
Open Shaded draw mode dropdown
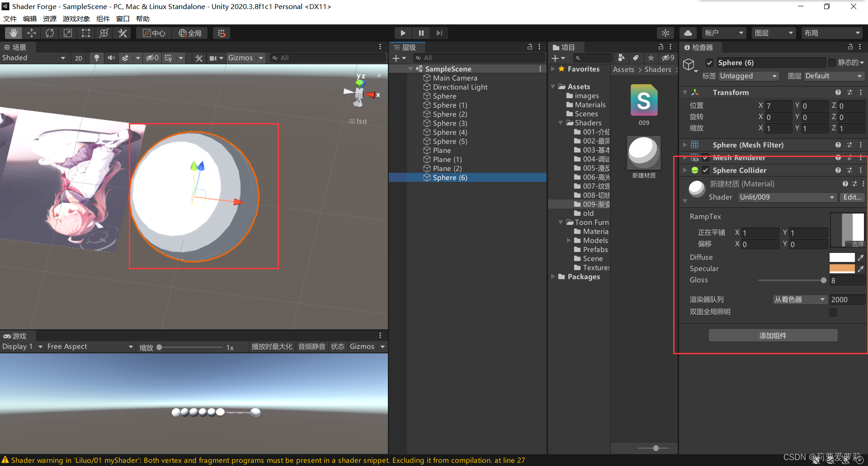pos(34,58)
